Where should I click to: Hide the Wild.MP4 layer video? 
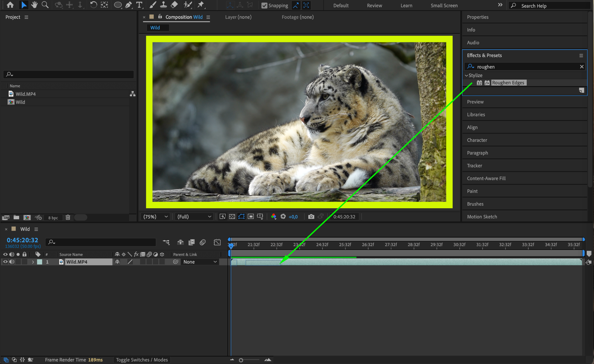[x=5, y=262]
